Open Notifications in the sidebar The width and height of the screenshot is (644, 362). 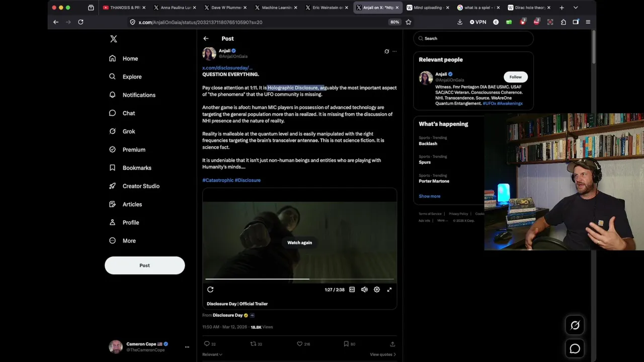click(x=132, y=95)
